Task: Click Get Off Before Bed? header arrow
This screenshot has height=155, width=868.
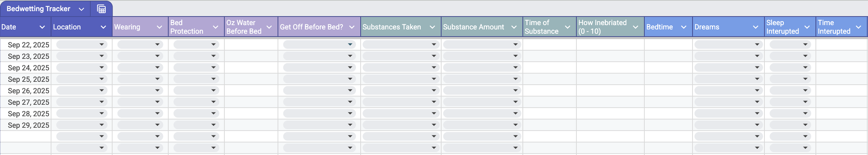Action: pyautogui.click(x=352, y=27)
